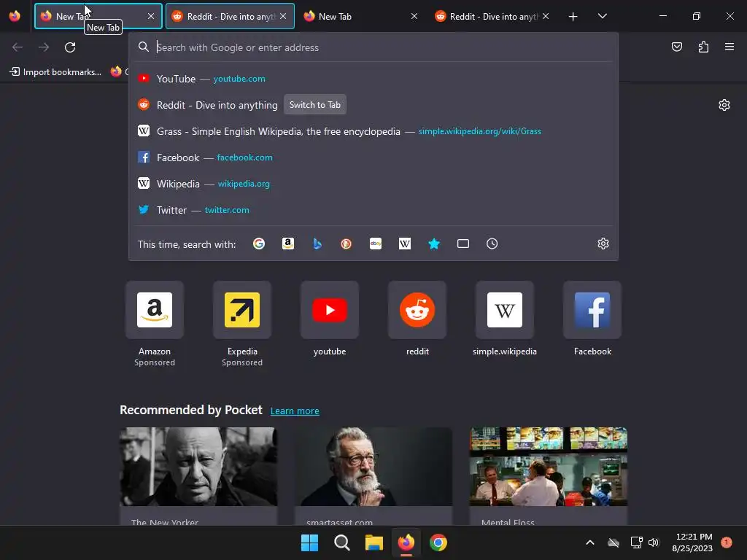Close the second Reddit tab
Image resolution: width=747 pixels, height=560 pixels.
point(283,16)
